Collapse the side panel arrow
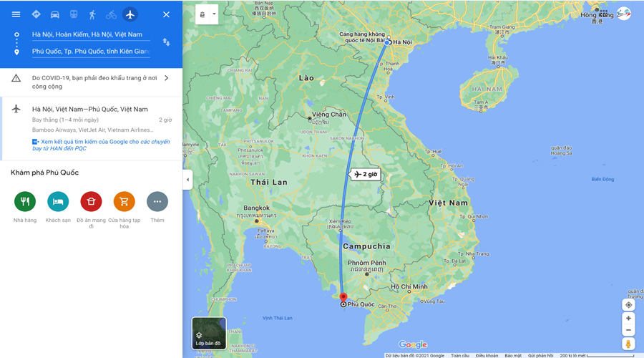644x358 pixels. [187, 180]
